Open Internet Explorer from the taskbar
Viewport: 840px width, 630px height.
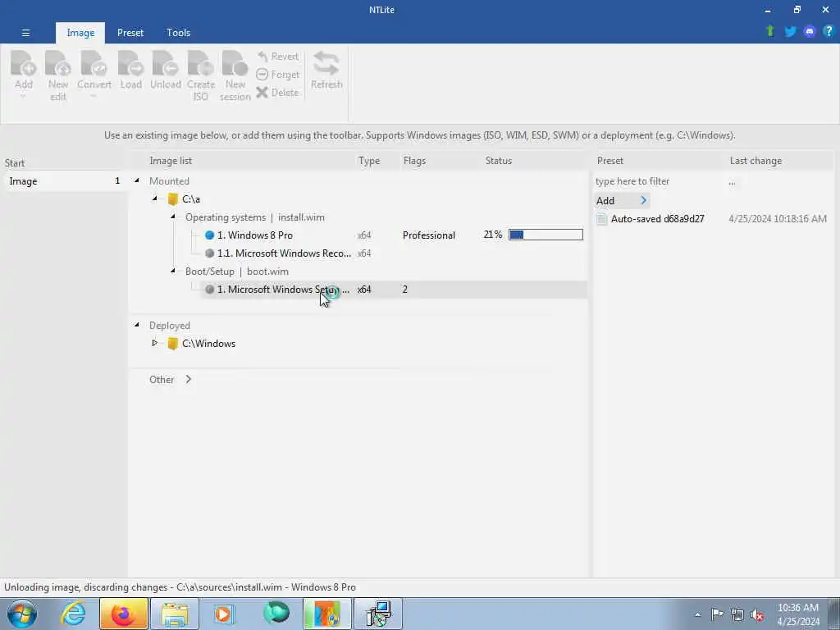[x=72, y=614]
